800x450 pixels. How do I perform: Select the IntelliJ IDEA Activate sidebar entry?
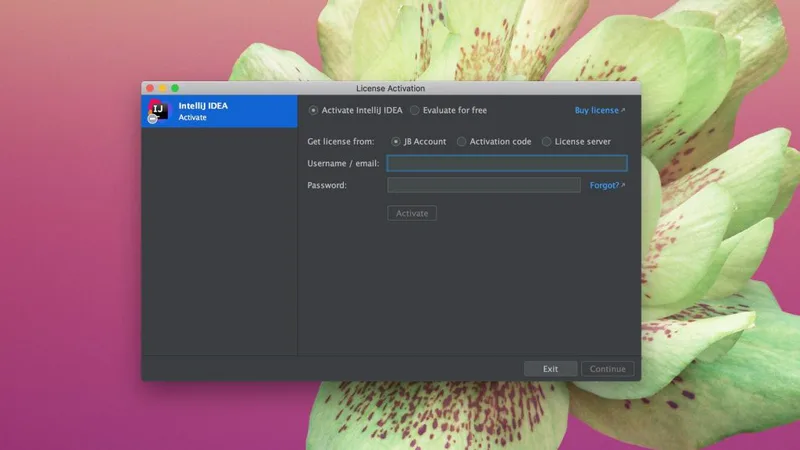coord(220,111)
